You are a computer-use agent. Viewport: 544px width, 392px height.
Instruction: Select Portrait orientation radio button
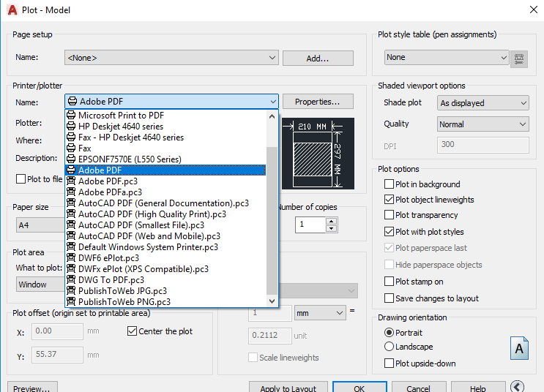[x=390, y=333]
